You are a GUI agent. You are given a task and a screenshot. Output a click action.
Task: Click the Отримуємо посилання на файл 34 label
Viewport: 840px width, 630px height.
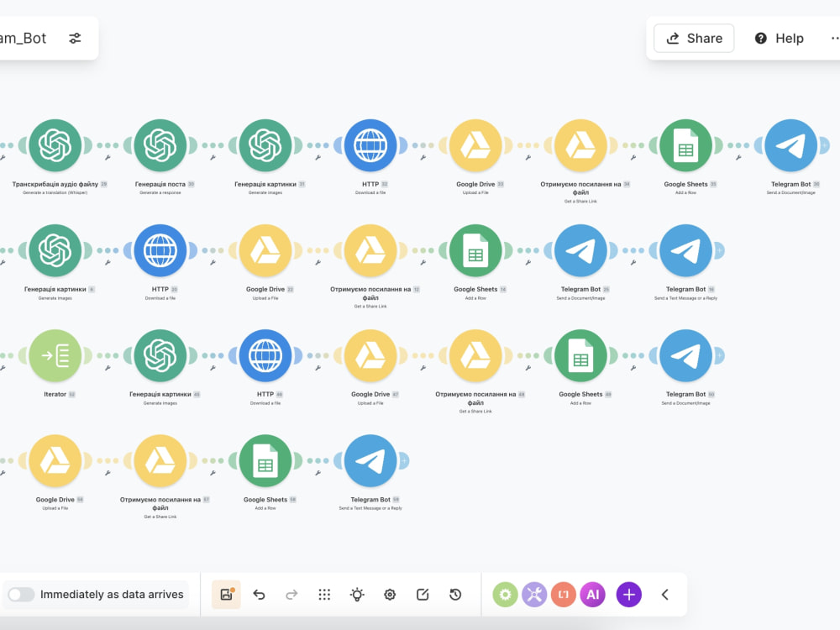click(580, 188)
